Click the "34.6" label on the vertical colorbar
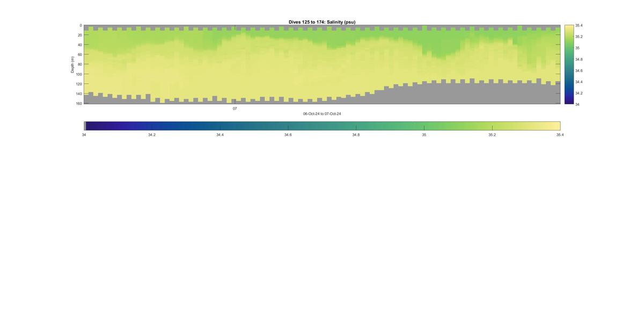Screen dimensions: 644x334 tap(579, 70)
